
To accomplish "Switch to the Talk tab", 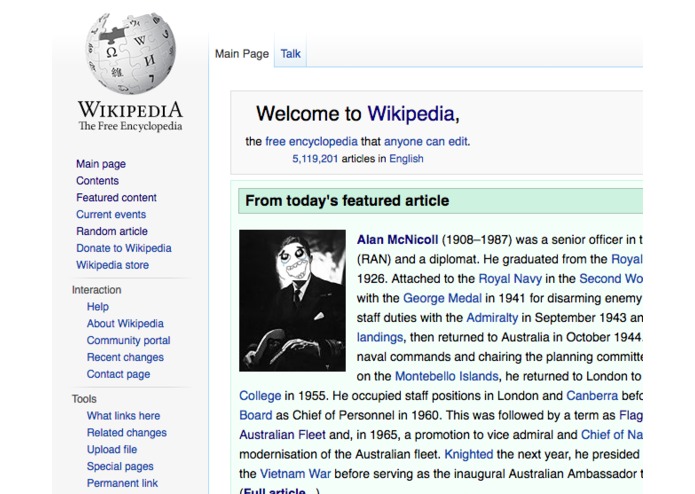I will (x=290, y=54).
